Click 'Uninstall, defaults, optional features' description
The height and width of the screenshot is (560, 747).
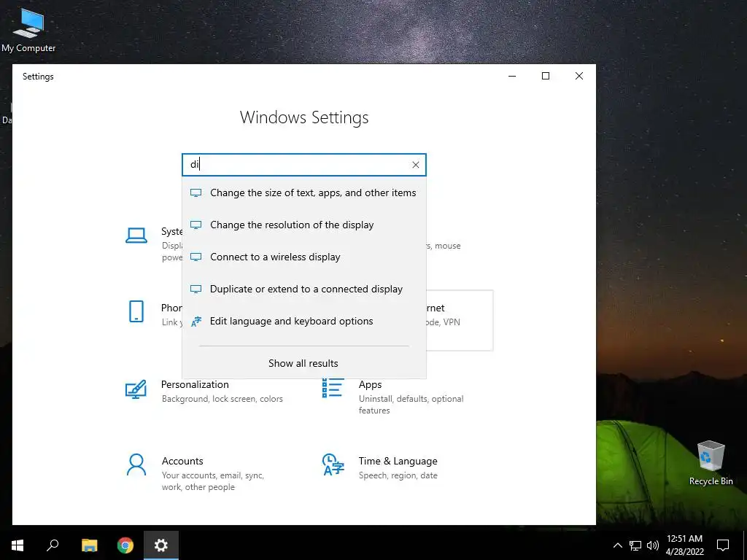411,404
